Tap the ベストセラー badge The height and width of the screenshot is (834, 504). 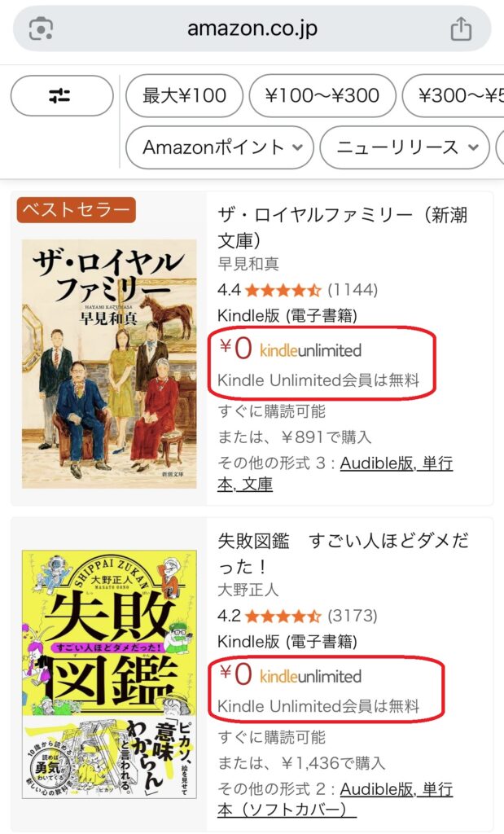pos(76,210)
